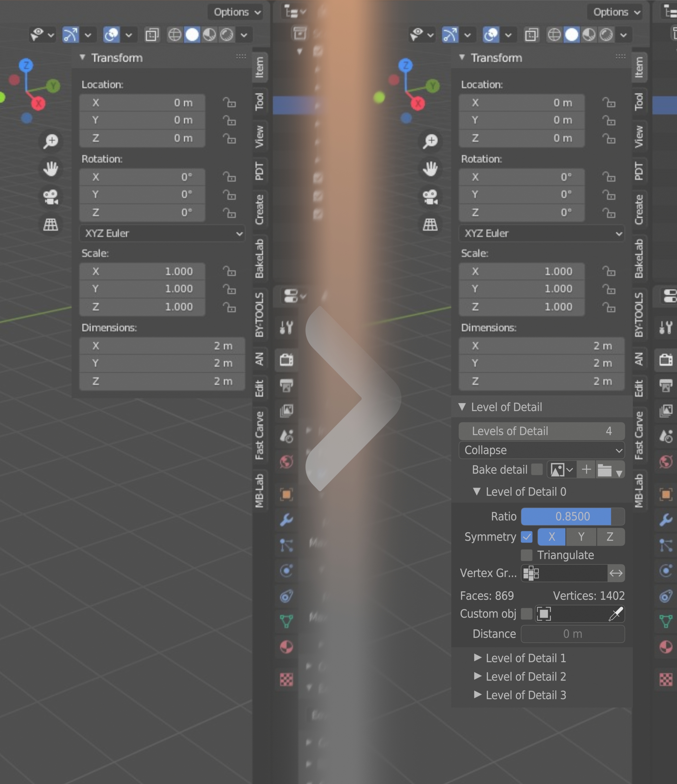Image resolution: width=677 pixels, height=784 pixels.
Task: Click zoom magnifier icon in left viewport
Action: [51, 141]
